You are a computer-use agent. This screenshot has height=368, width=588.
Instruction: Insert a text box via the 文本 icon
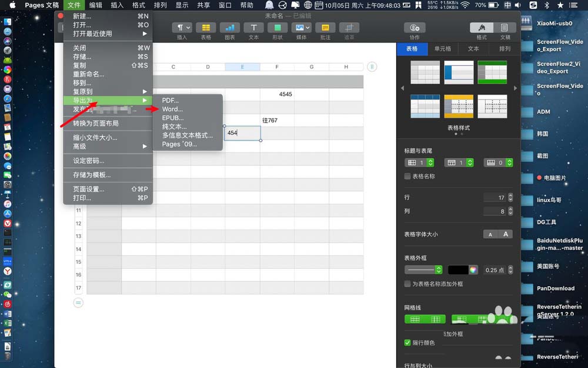[x=253, y=27]
